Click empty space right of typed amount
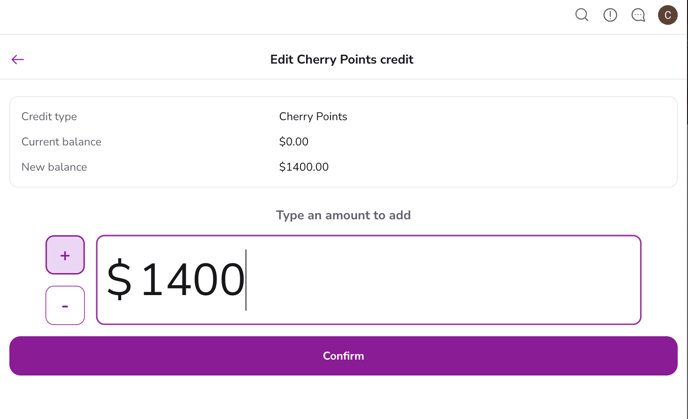Image resolution: width=688 pixels, height=419 pixels. pos(450,280)
